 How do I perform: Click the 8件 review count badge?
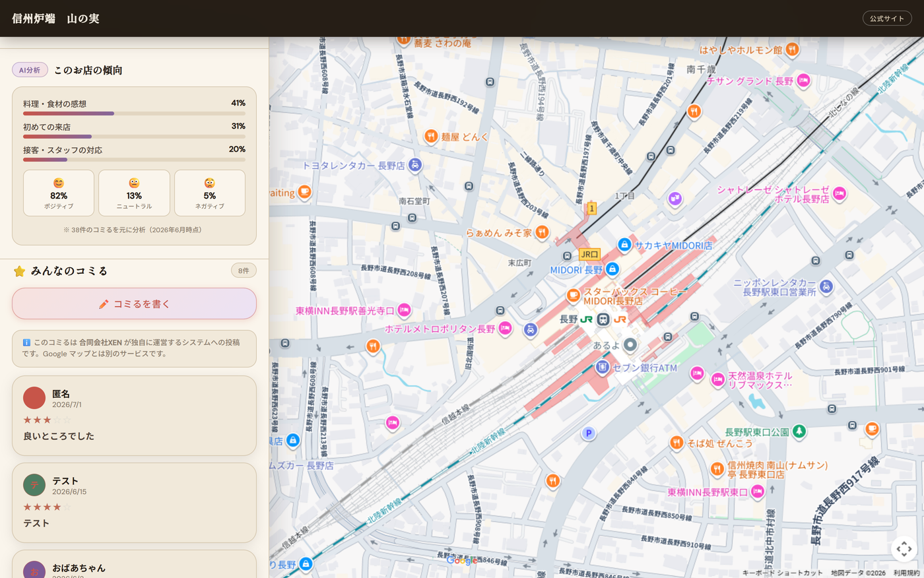pos(244,271)
